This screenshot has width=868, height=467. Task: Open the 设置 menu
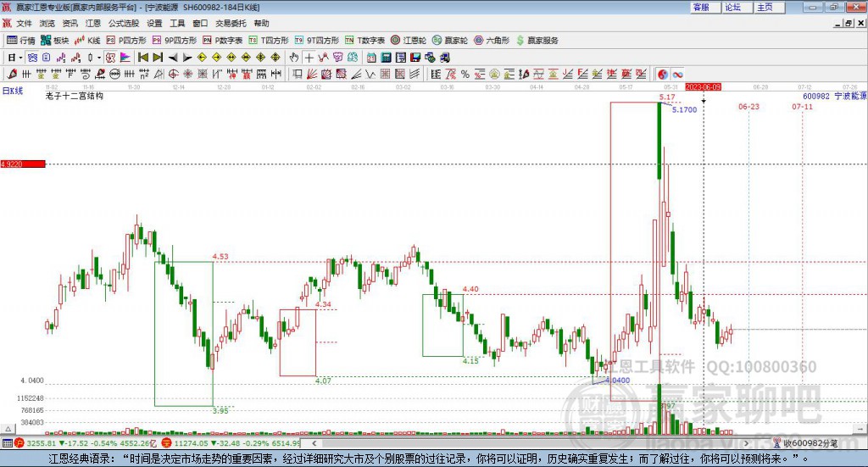point(154,23)
